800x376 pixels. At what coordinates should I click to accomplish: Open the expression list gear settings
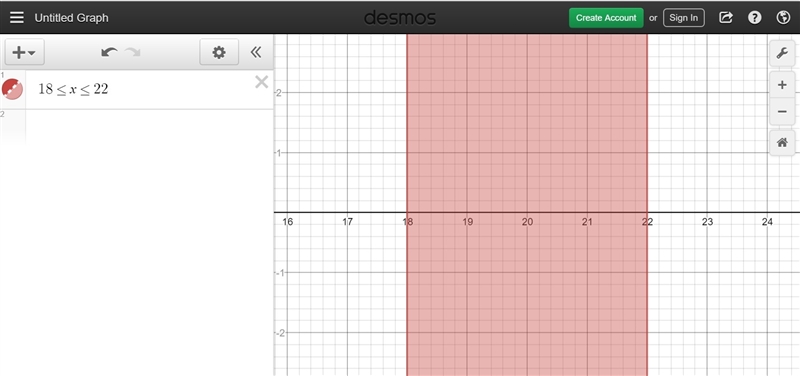(219, 52)
